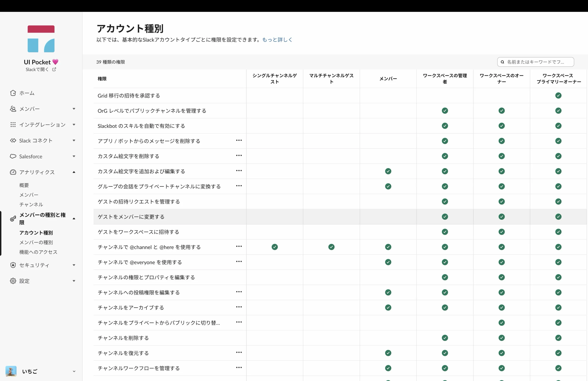
Task: Click シングルチャンネルゲスト checkmark for @channel と @here row
Action: pos(275,247)
